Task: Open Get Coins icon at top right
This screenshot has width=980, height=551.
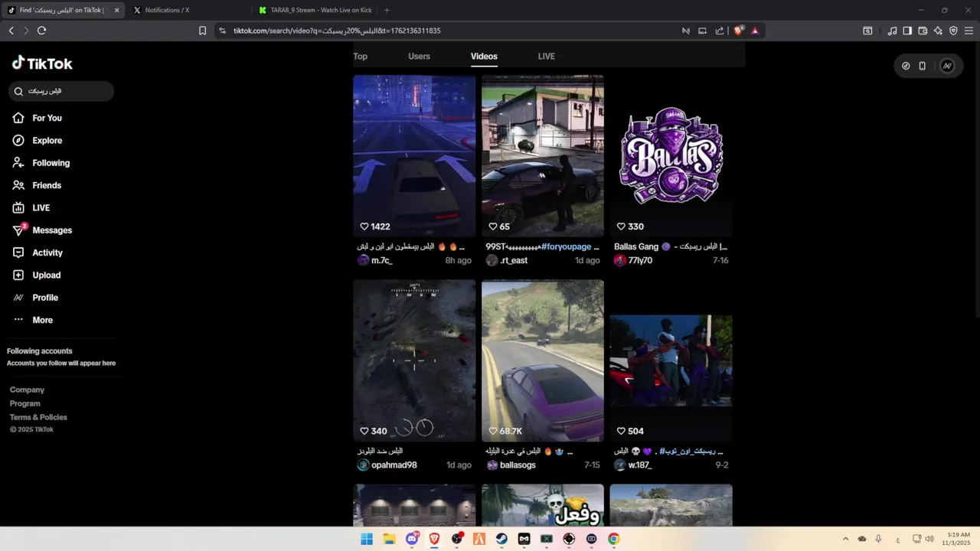Action: point(906,66)
